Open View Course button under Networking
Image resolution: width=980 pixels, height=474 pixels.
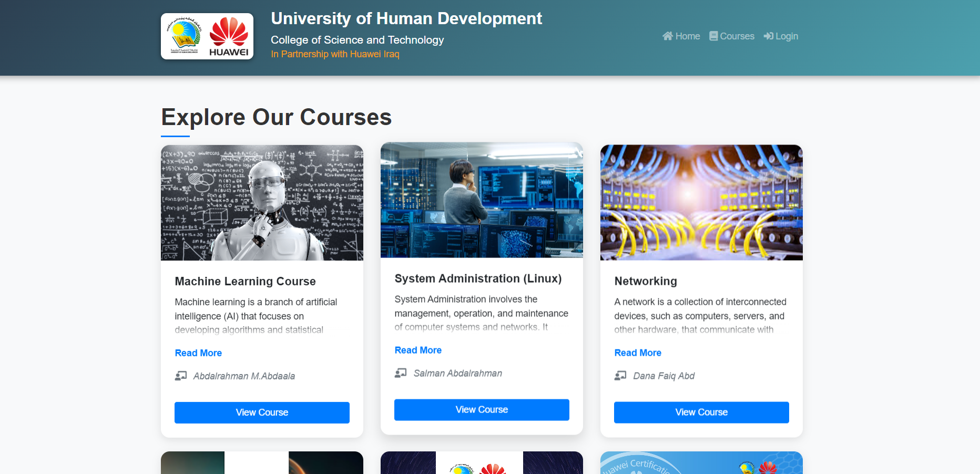tap(701, 413)
